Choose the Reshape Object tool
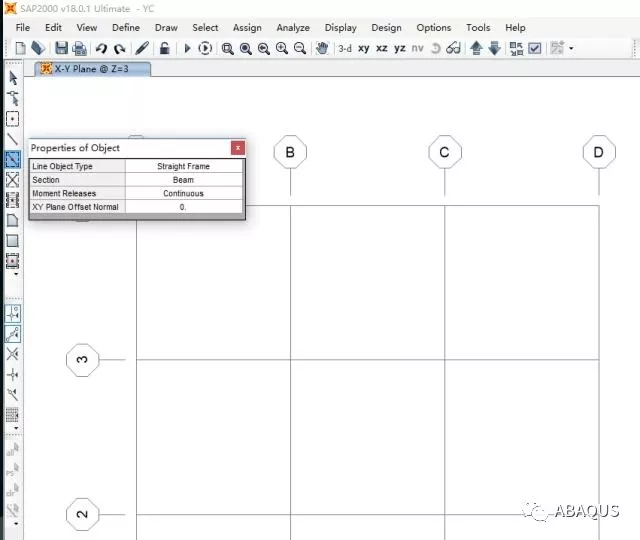The image size is (640, 540). coord(13,98)
